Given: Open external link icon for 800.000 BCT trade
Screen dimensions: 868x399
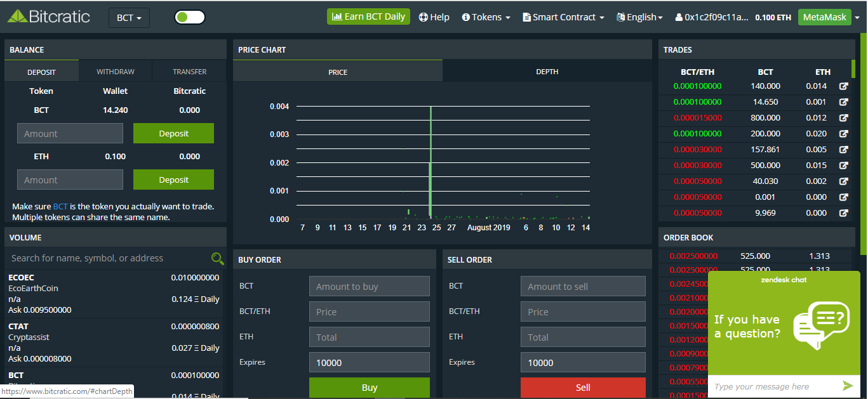Looking at the screenshot, I should [843, 118].
